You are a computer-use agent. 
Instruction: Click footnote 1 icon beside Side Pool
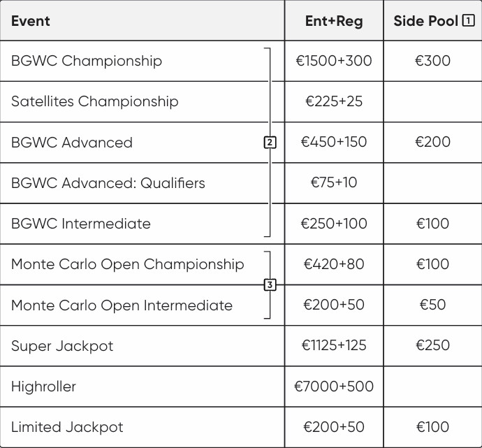coord(468,20)
